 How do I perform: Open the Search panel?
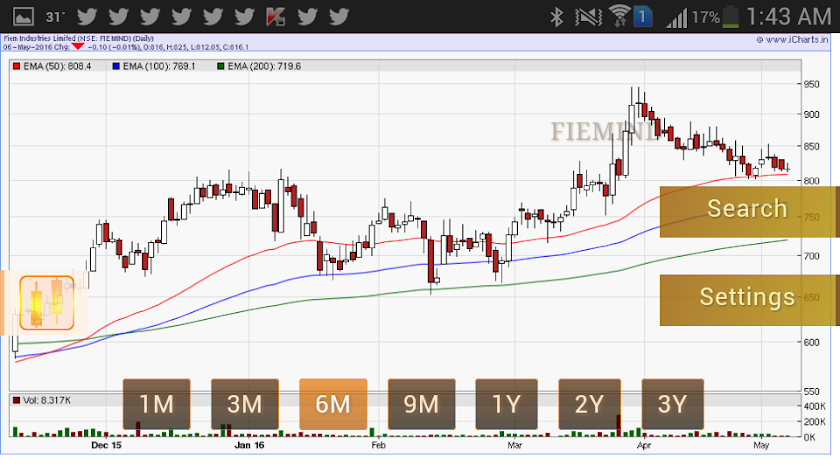749,212
